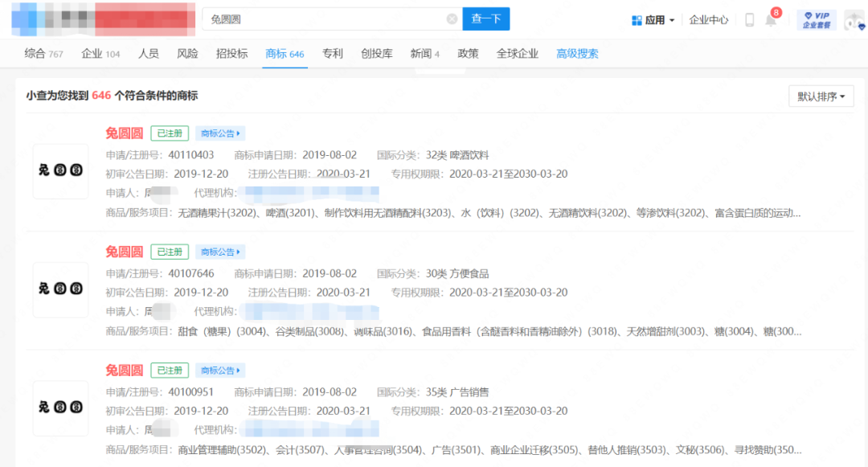Open the 兔圆圆 title of the 32类 result
The image size is (868, 467).
(125, 133)
